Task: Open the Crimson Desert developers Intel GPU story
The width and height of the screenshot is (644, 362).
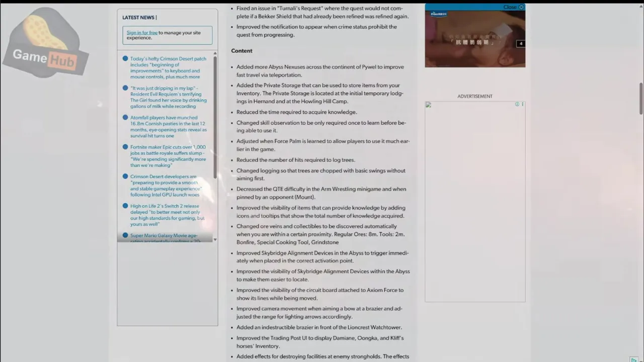Action: tap(166, 186)
